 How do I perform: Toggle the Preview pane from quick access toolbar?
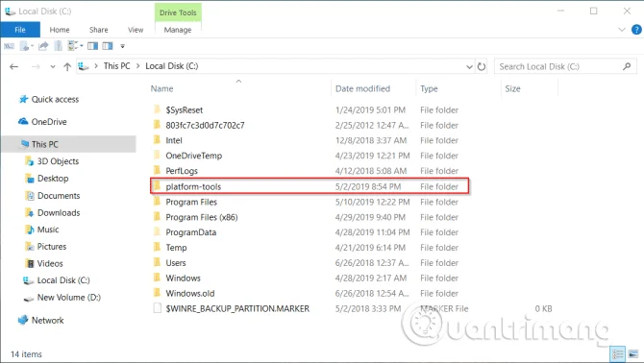point(93,46)
